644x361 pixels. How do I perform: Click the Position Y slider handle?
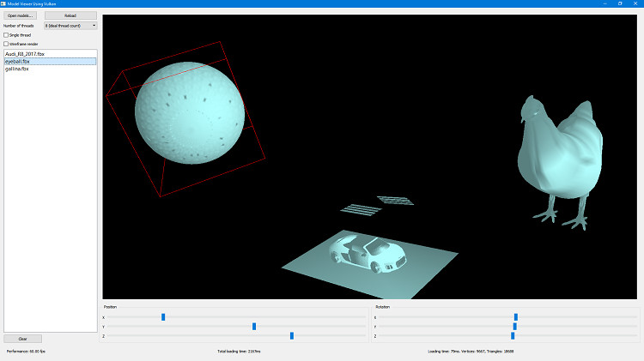click(x=254, y=327)
